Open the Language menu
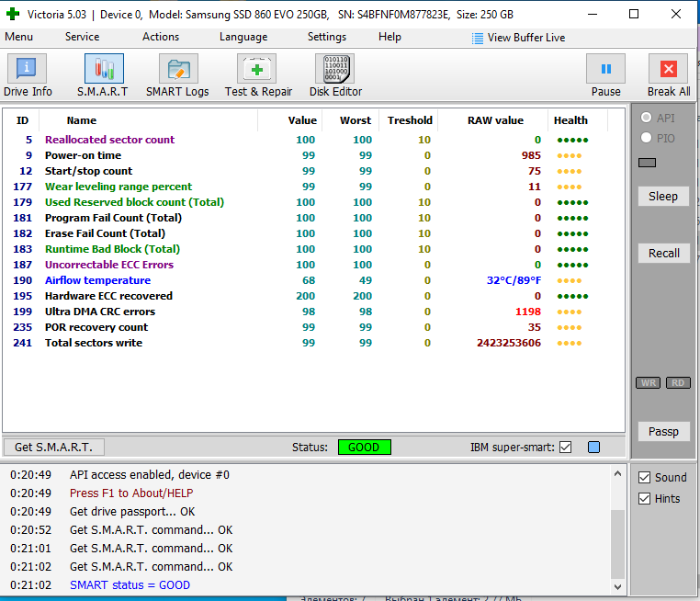 (243, 37)
